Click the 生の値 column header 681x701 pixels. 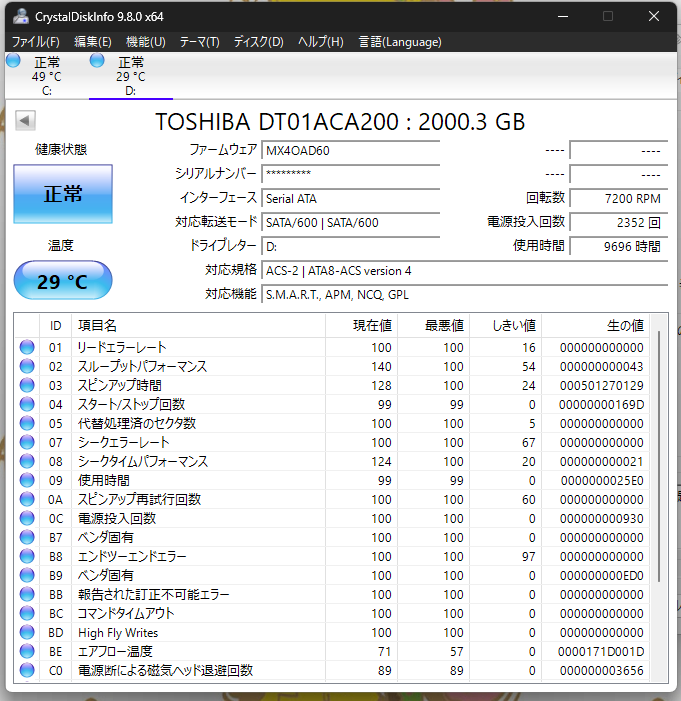pos(595,325)
